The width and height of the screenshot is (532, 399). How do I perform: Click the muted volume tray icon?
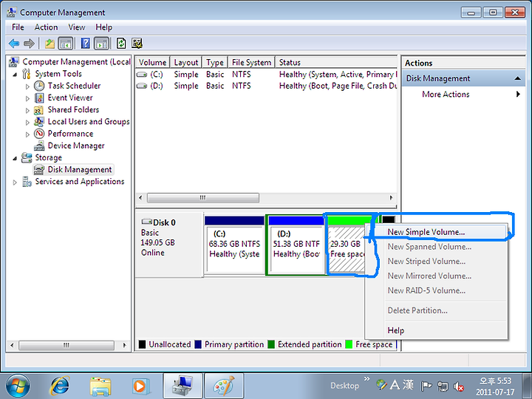click(459, 386)
